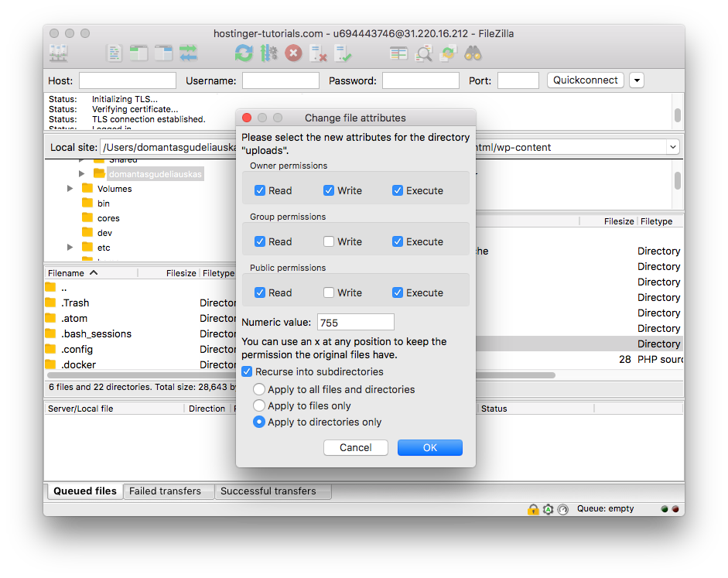Cancel the current operation

point(292,53)
